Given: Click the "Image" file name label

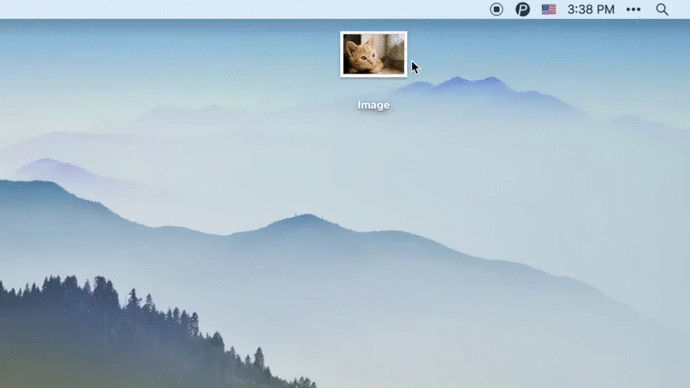Looking at the screenshot, I should 373,105.
